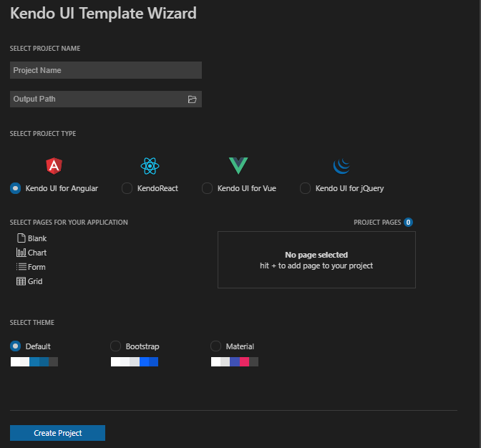Click the Chart page bar-chart icon
Screen dimensions: 481x448
click(21, 253)
